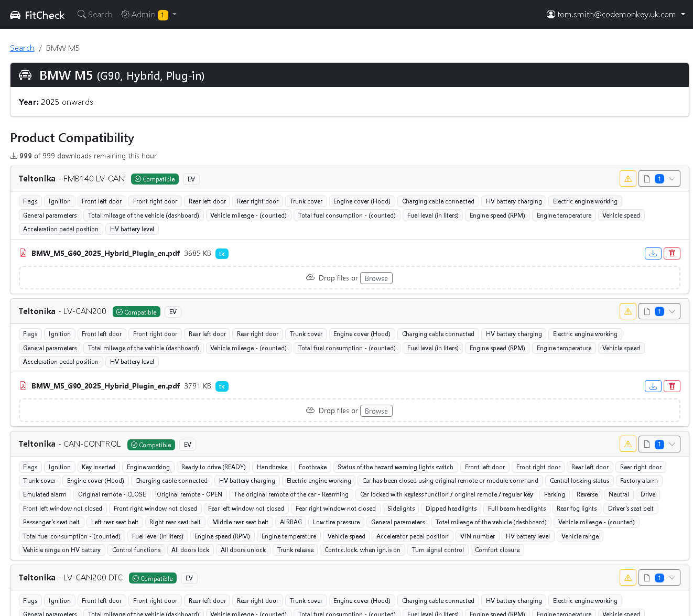Expand the documents dropdown for CAN-CONTROL
Screen dimensions: 693x616
pyautogui.click(x=659, y=444)
